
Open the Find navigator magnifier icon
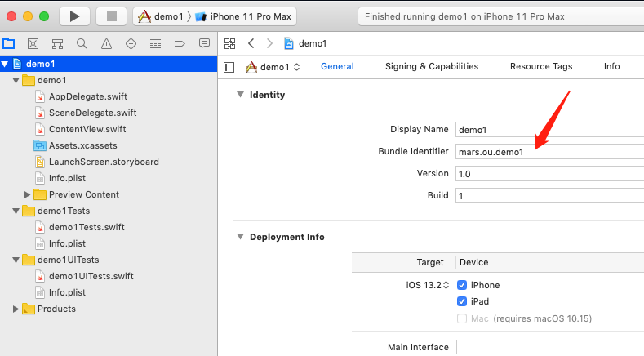click(x=82, y=43)
